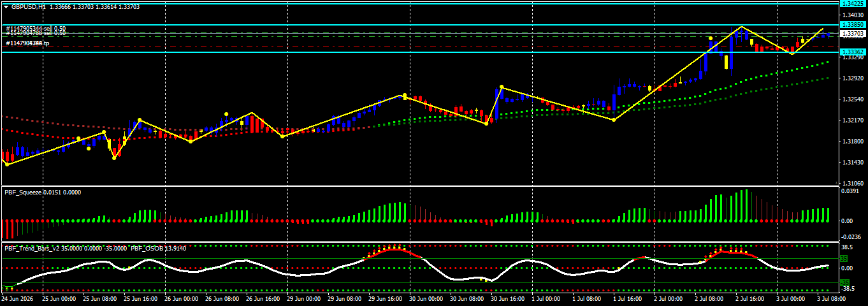Click the 1.33290 price scale value
The height and width of the screenshot is (306, 868).
pyautogui.click(x=852, y=57)
